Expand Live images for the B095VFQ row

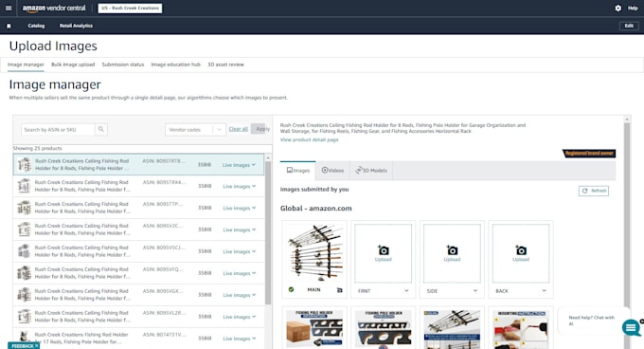pyautogui.click(x=239, y=273)
